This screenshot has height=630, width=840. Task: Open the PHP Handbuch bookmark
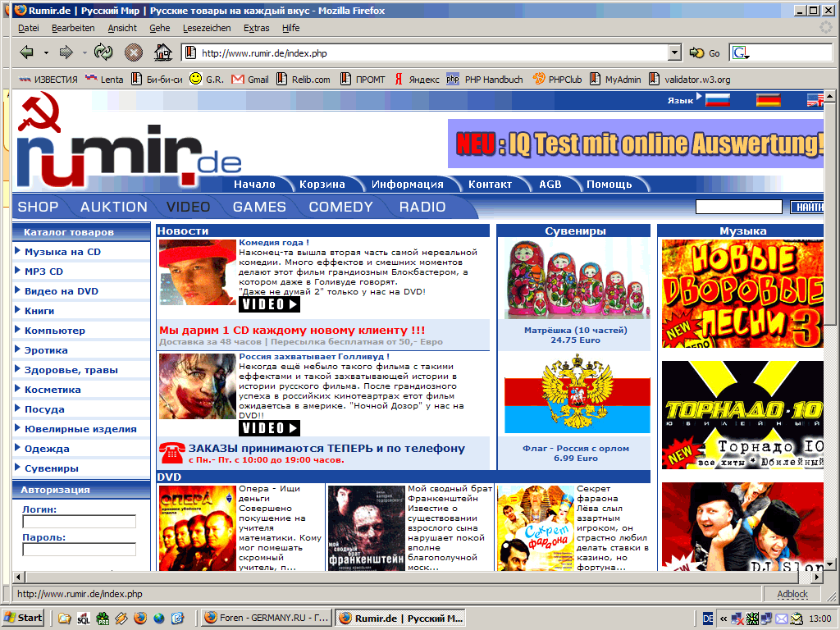coord(485,80)
